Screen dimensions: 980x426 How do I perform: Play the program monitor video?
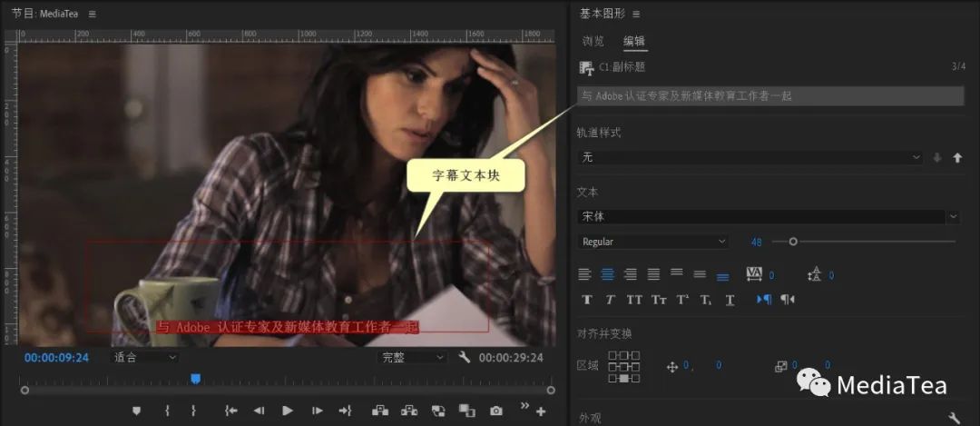pos(288,411)
